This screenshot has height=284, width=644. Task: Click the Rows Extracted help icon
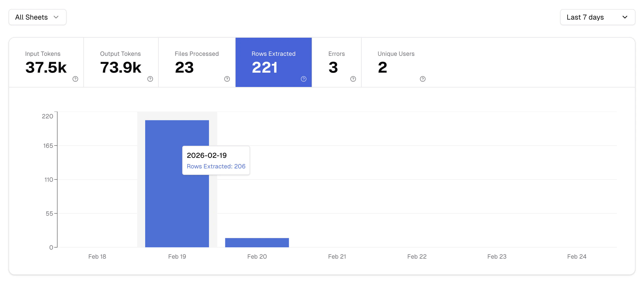point(303,79)
